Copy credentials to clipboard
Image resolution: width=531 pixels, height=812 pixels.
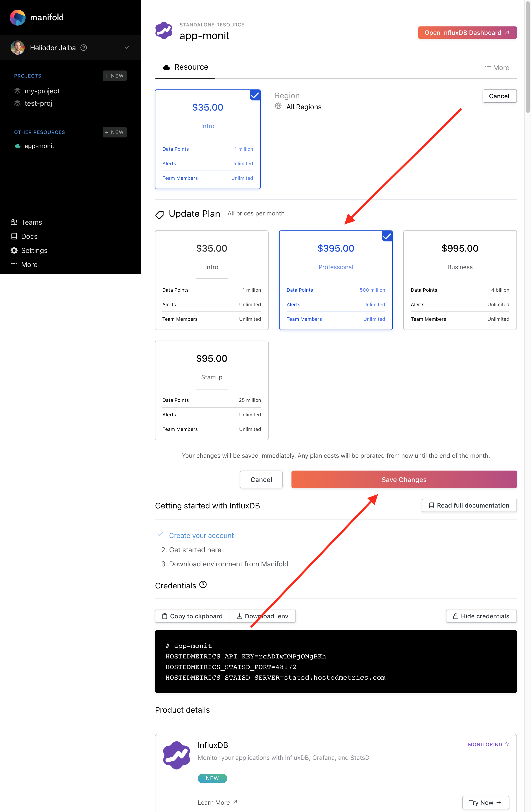click(192, 616)
